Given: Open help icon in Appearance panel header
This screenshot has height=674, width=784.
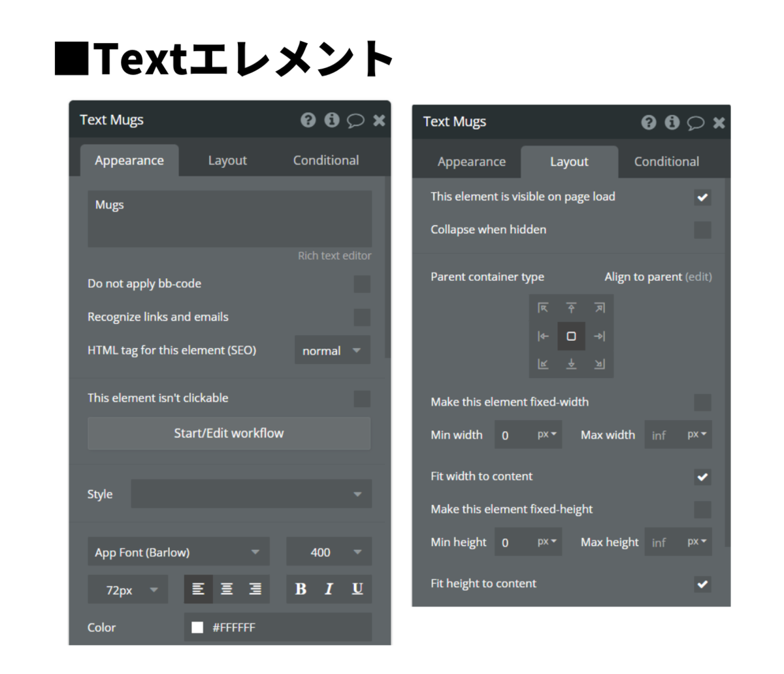Looking at the screenshot, I should (x=308, y=120).
